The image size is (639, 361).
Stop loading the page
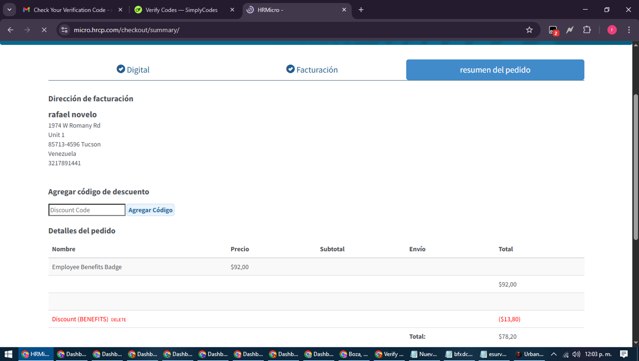[44, 30]
